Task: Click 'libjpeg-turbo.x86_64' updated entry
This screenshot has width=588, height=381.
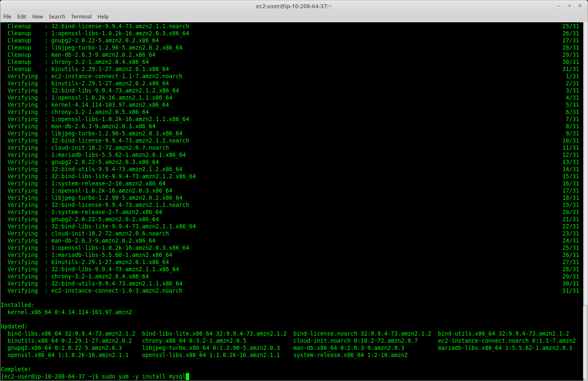Action: 211,348
